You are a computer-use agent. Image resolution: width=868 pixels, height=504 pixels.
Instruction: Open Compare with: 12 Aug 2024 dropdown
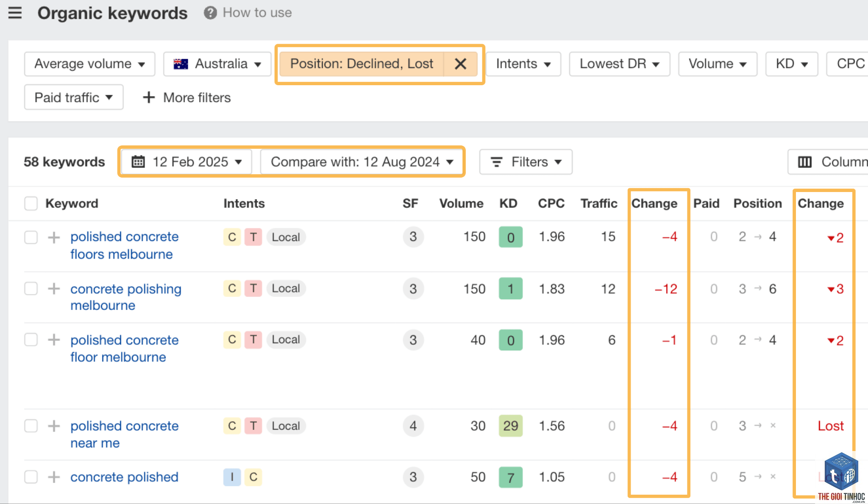(x=362, y=162)
